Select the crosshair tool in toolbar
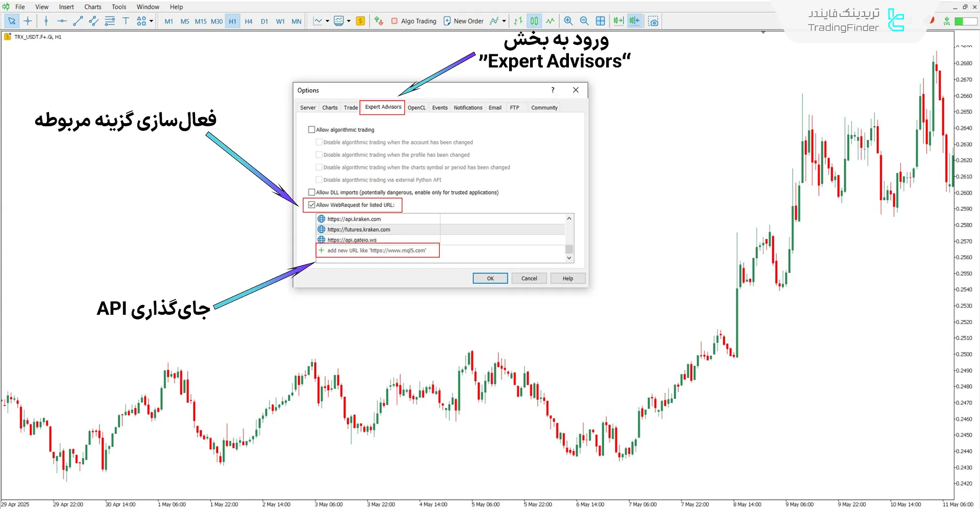This screenshot has width=980, height=509. [x=28, y=21]
